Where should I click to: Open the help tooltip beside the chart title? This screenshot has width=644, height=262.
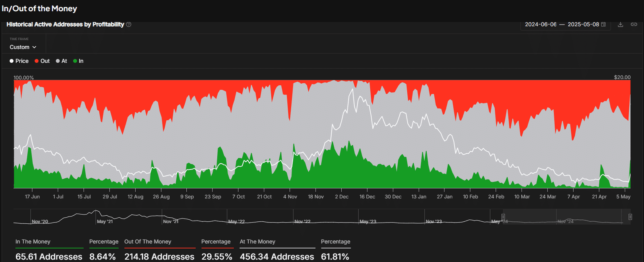129,25
